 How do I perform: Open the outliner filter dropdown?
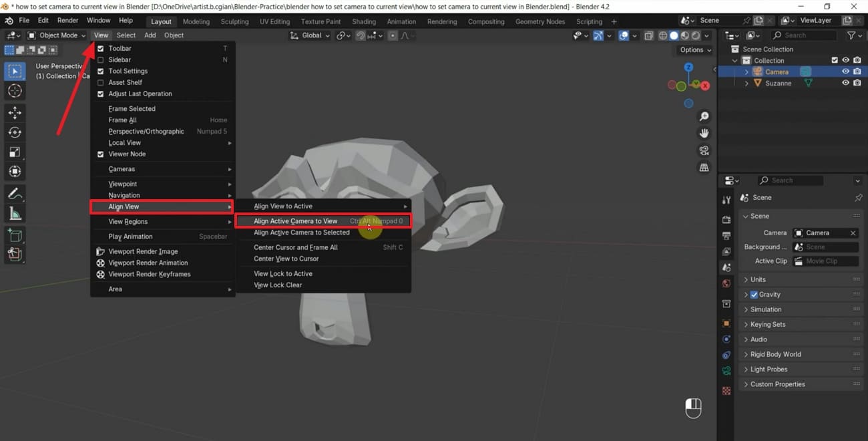853,35
